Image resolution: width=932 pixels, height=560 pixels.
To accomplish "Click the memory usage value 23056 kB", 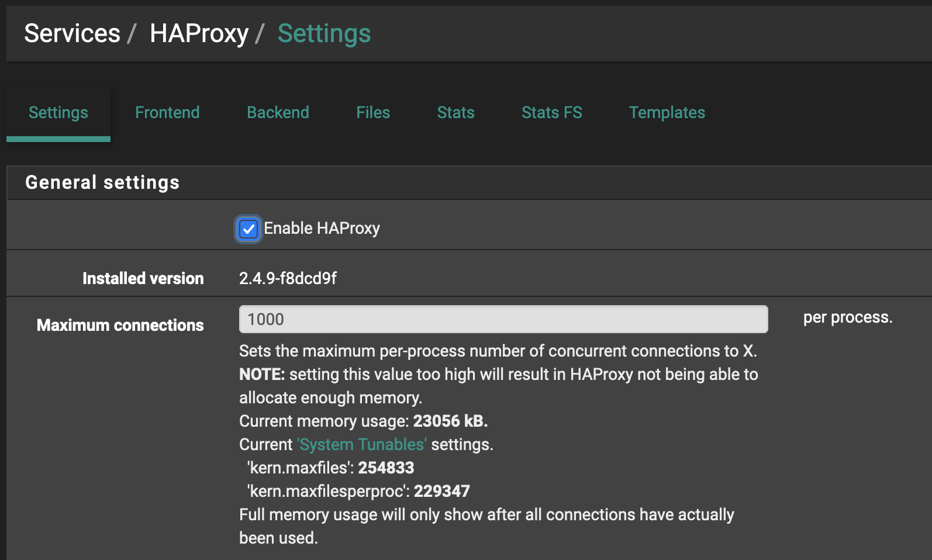I will pos(450,421).
